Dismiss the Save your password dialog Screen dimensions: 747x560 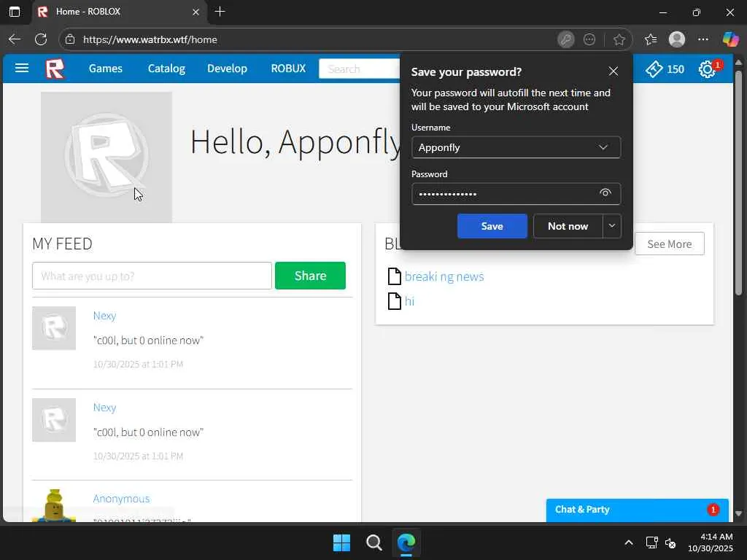coord(613,71)
